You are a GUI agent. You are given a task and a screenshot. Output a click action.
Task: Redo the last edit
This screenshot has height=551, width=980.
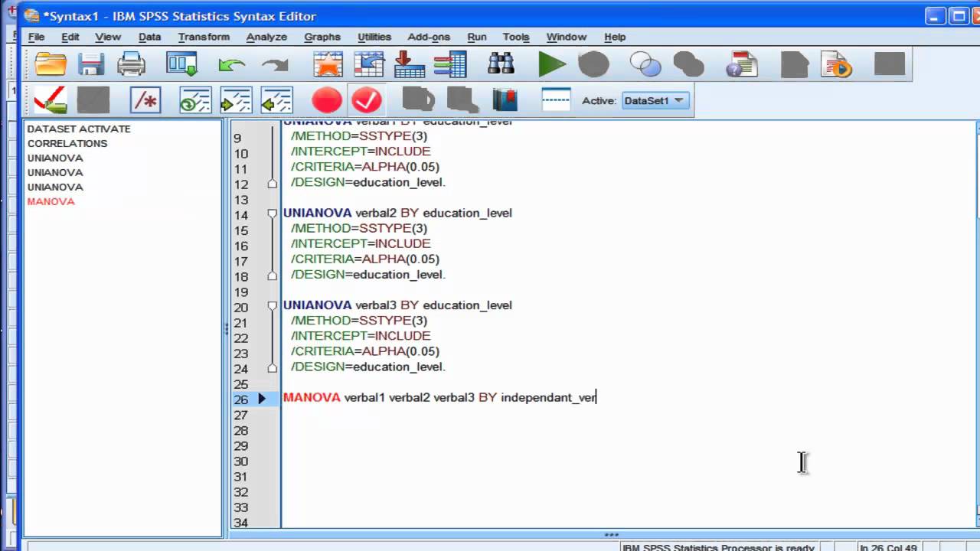tap(275, 65)
